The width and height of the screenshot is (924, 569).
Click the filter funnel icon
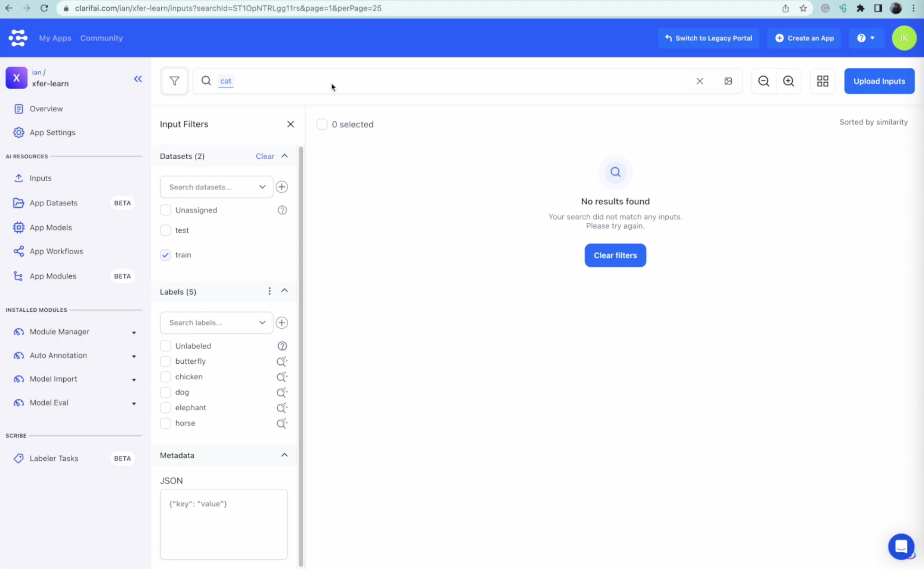click(174, 81)
